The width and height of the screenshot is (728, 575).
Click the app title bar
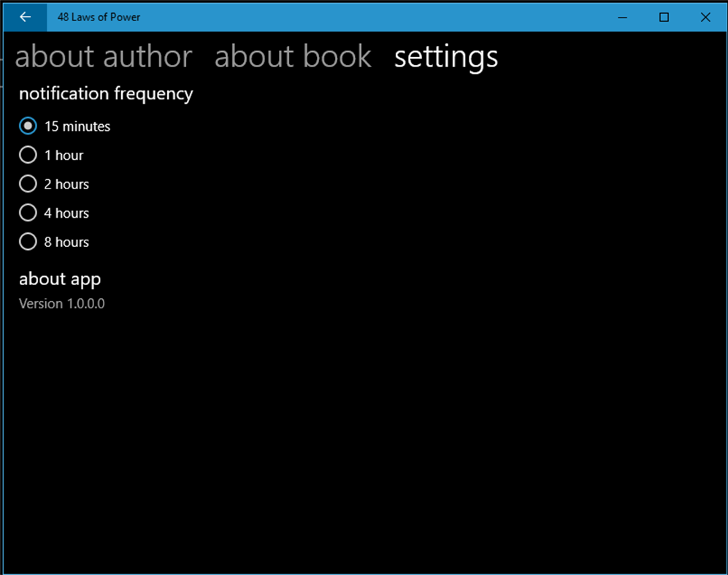point(365,17)
